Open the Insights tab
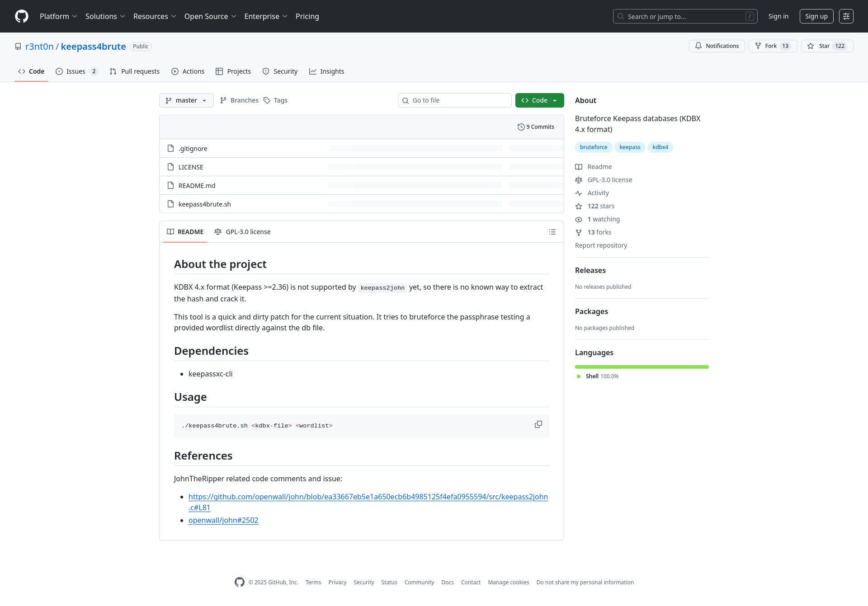The height and width of the screenshot is (606, 868). [327, 71]
